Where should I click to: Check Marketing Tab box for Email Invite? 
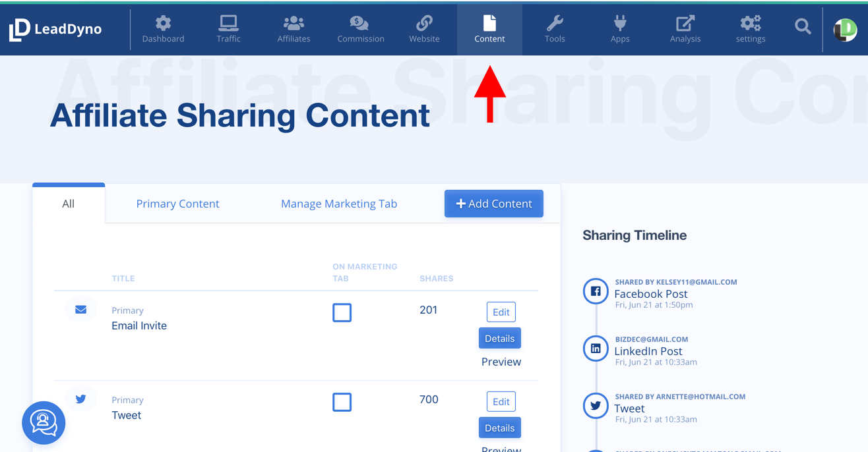342,312
